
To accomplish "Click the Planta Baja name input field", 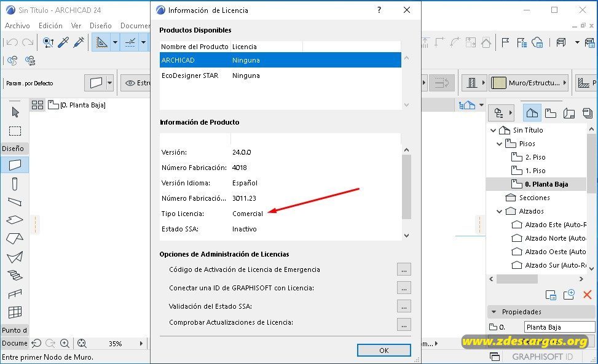I will point(559,327).
